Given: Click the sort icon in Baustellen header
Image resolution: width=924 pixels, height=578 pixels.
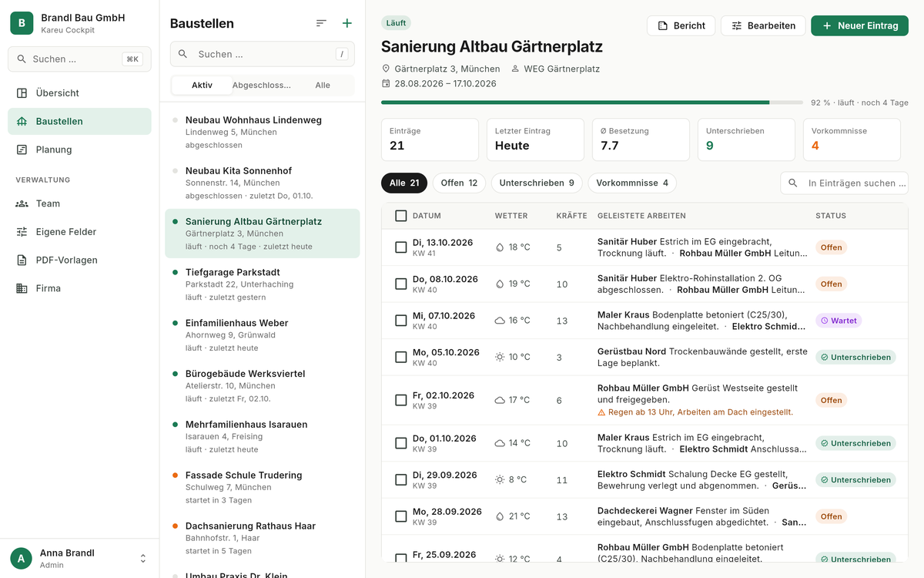Looking at the screenshot, I should (x=321, y=24).
